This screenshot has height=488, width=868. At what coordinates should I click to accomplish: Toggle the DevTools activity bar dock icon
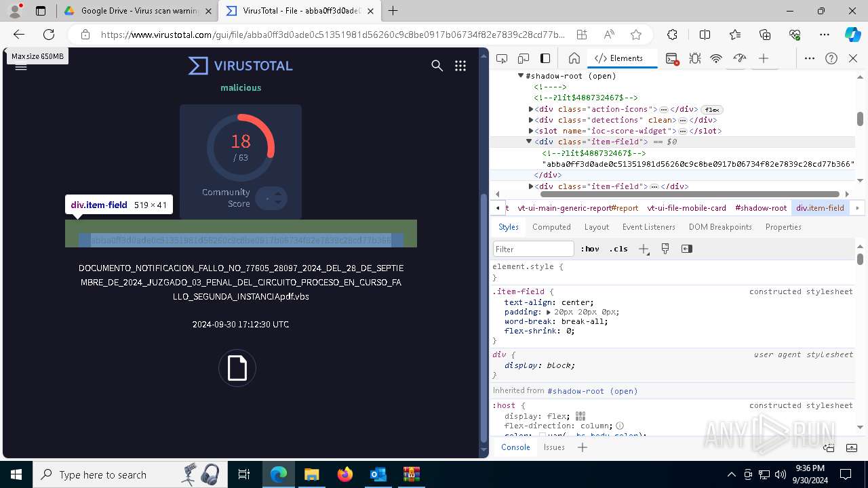pyautogui.click(x=545, y=58)
